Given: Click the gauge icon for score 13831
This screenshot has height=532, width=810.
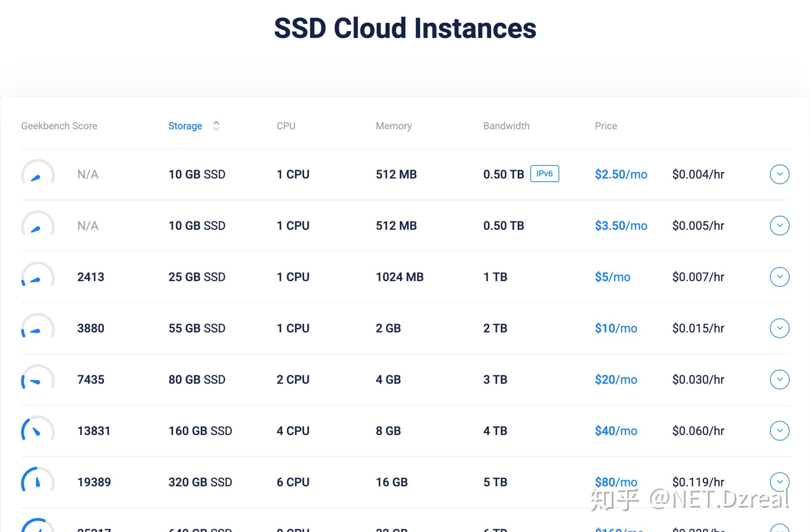Looking at the screenshot, I should click(38, 430).
